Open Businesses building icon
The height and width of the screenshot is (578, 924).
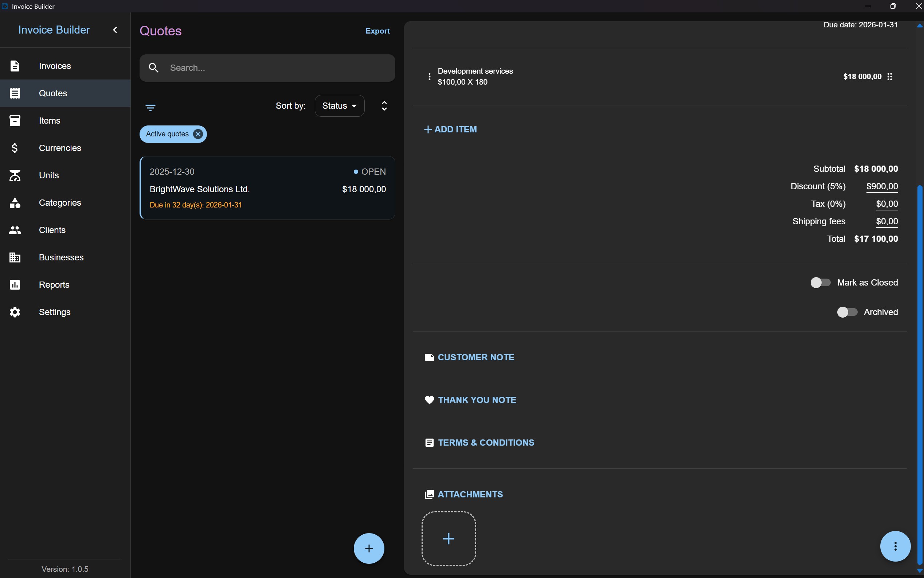click(15, 257)
